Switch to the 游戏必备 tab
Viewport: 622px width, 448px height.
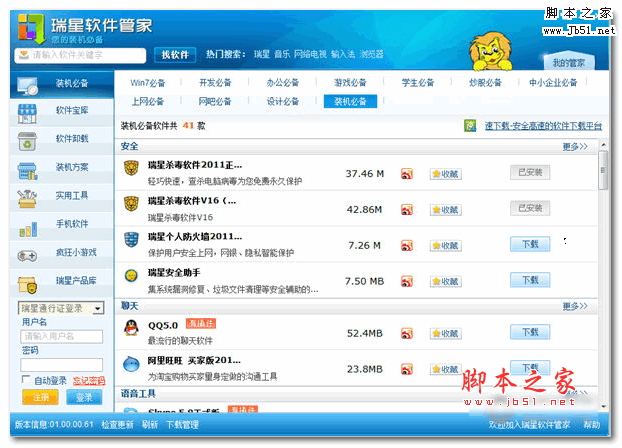coord(350,83)
